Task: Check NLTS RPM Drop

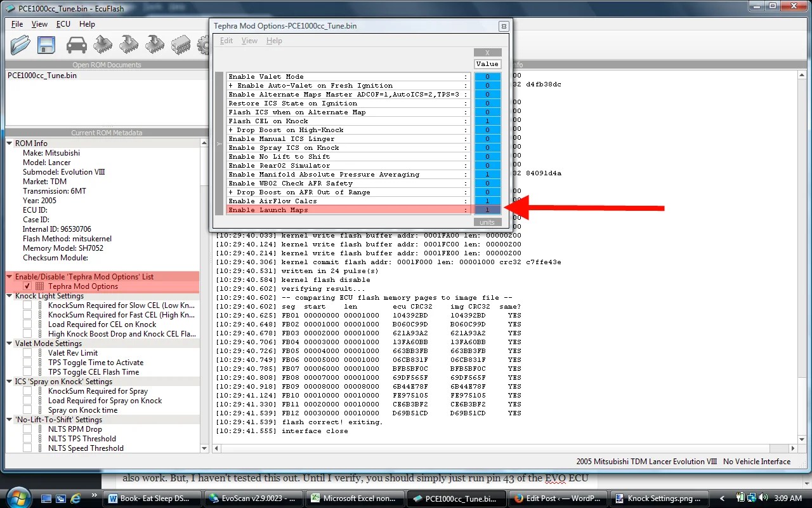Action: (27, 429)
